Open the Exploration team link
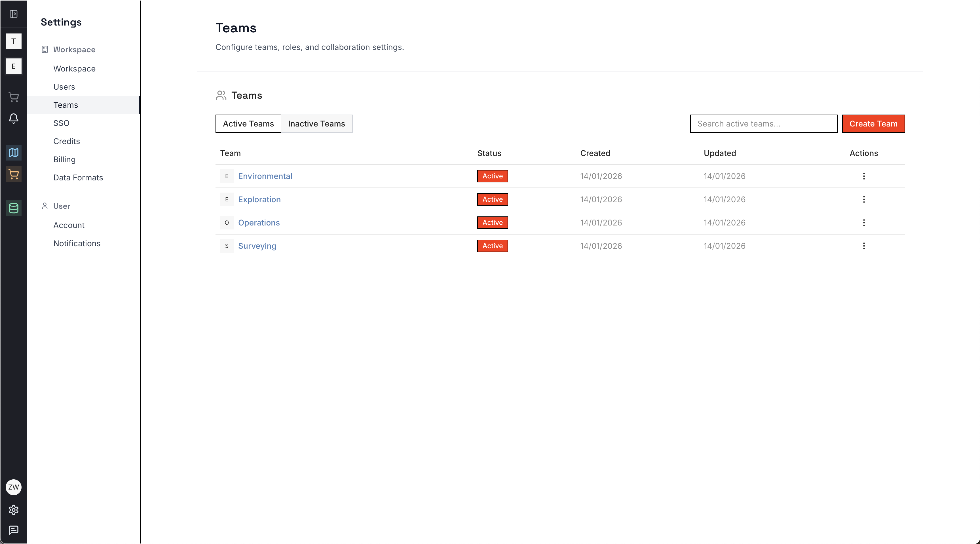980x544 pixels. coord(259,199)
